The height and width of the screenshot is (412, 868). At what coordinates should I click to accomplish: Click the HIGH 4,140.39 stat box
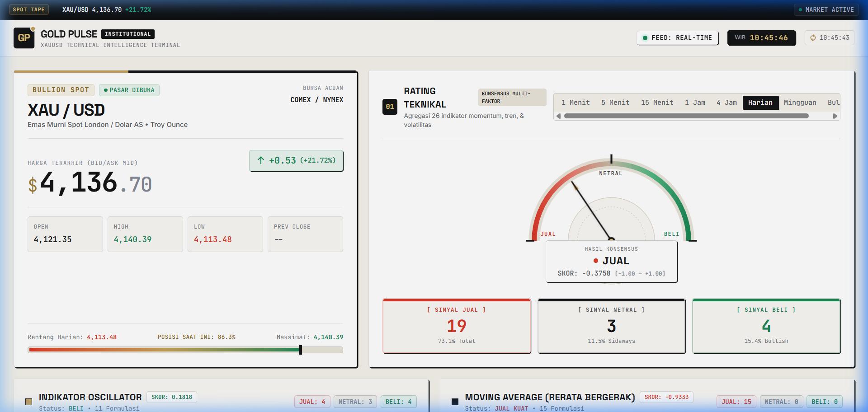tap(145, 234)
